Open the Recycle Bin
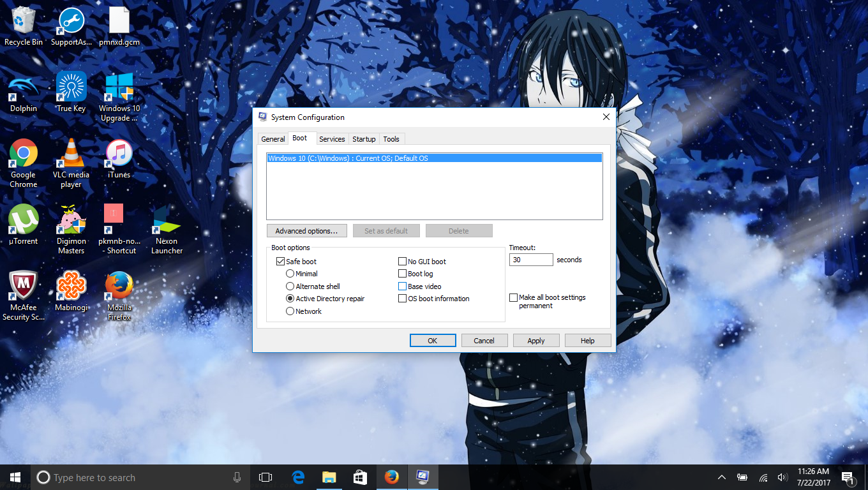The width and height of the screenshot is (868, 490). (x=23, y=19)
